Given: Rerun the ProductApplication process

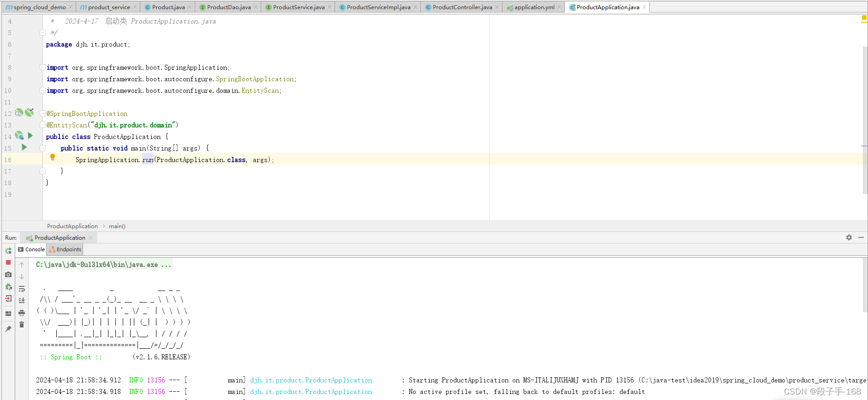Looking at the screenshot, I should tap(8, 250).
